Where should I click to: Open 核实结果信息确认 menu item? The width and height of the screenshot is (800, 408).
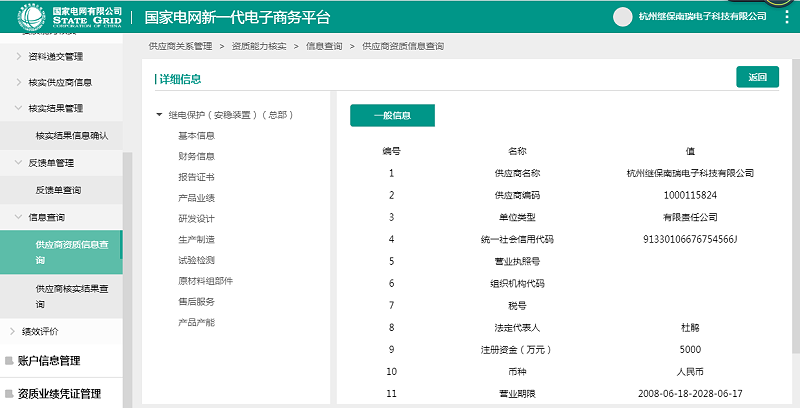[77, 135]
